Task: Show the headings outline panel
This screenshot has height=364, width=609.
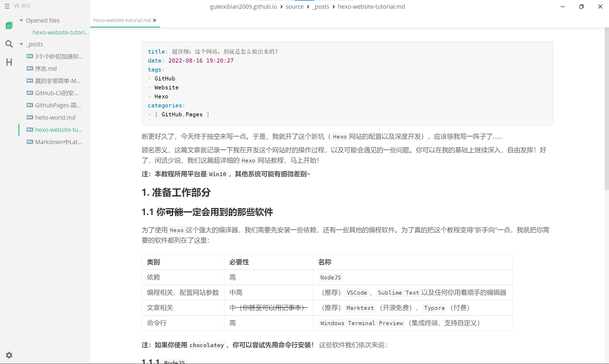Action: (x=9, y=62)
